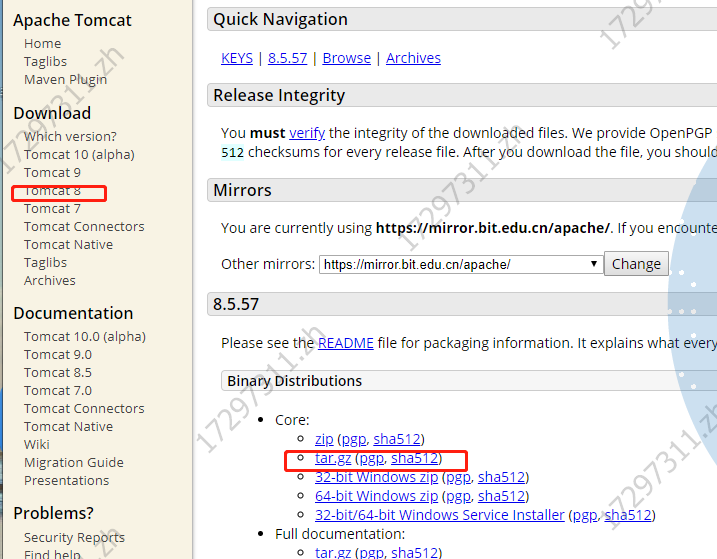Open the Presentations link
This screenshot has height=559, width=717.
[x=66, y=480]
